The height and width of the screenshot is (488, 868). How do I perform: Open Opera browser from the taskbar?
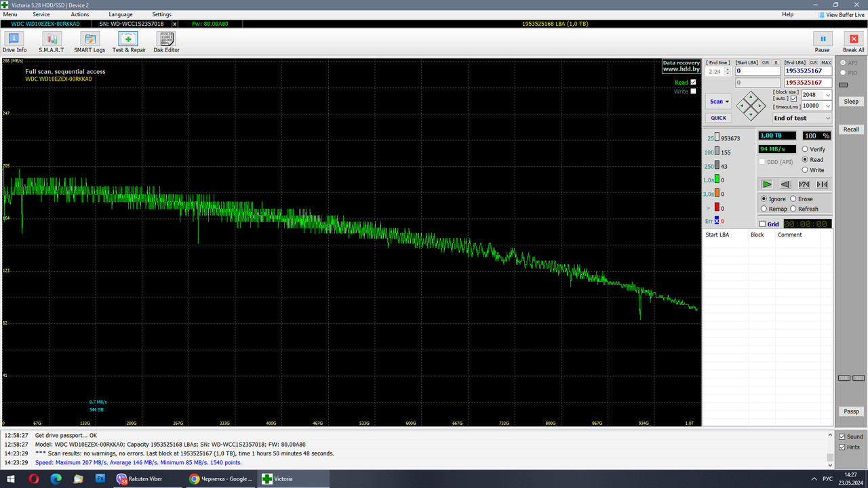tap(34, 479)
